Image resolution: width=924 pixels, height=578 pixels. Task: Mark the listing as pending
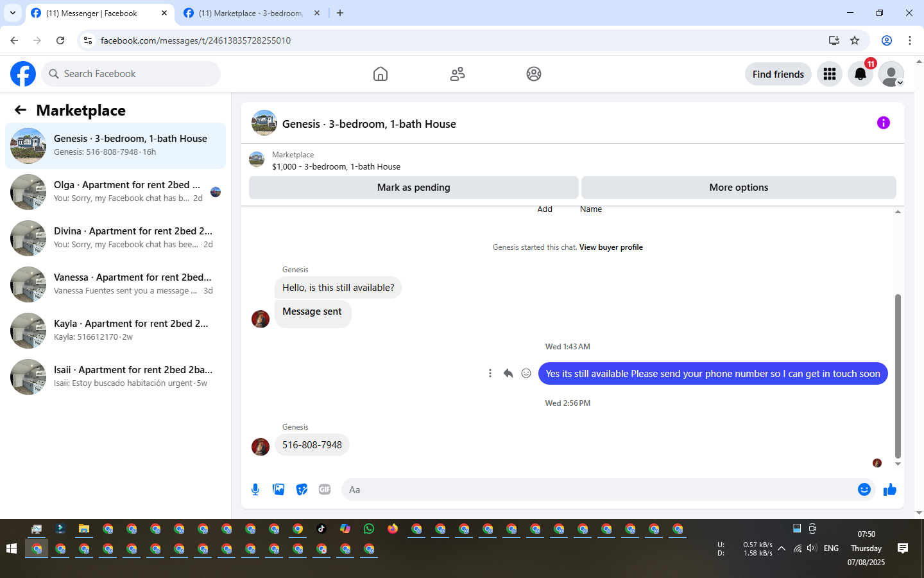pyautogui.click(x=414, y=188)
